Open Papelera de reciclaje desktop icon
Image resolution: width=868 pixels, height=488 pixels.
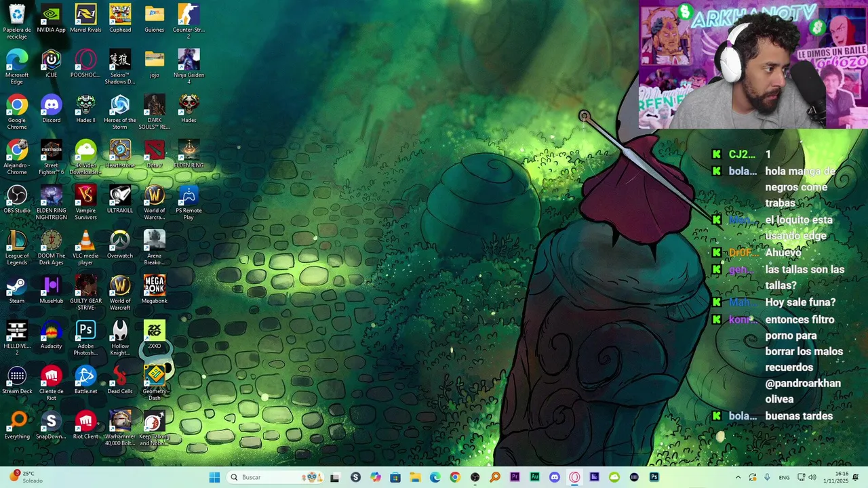[17, 21]
